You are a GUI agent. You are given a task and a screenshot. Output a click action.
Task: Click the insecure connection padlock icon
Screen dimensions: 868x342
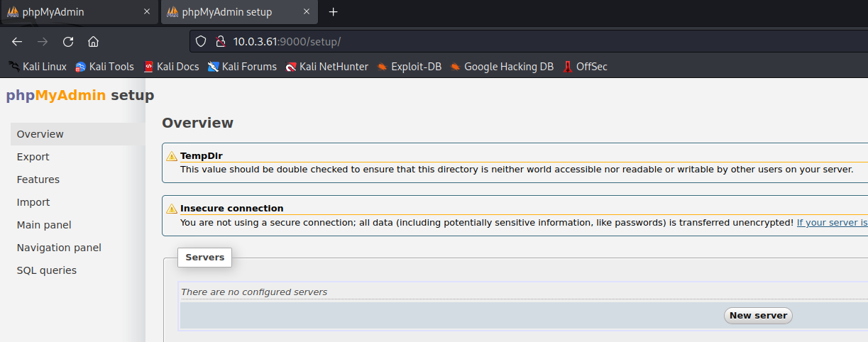tap(220, 41)
